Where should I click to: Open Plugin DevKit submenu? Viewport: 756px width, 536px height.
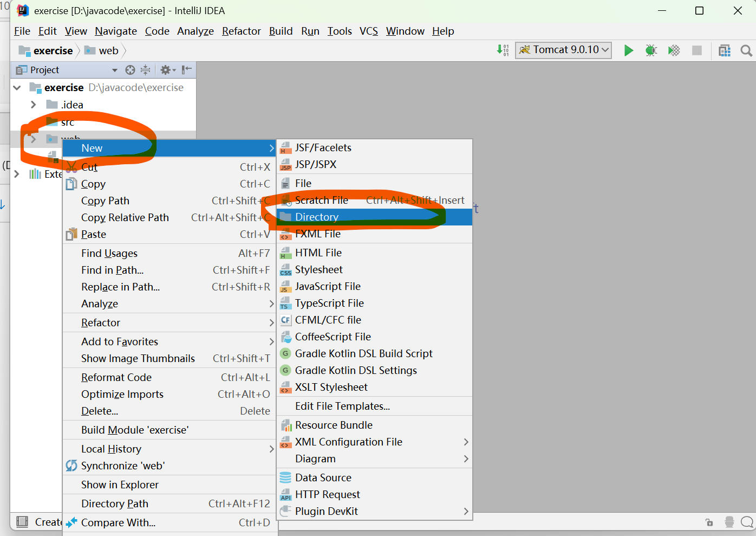(374, 511)
